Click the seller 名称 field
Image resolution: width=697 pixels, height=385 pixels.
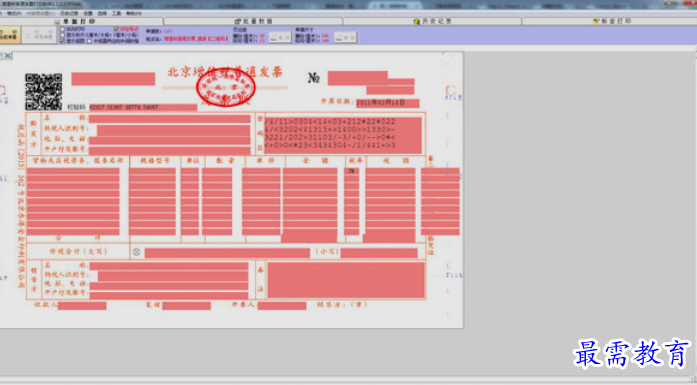[169, 266]
